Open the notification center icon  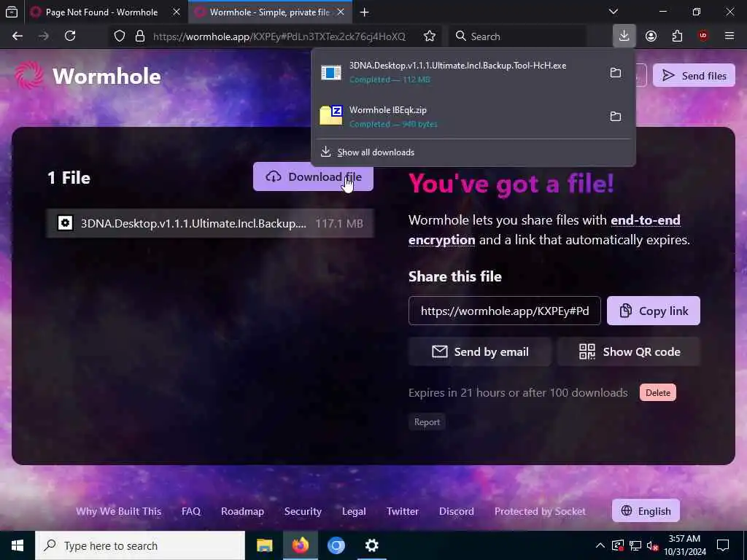pos(723,545)
